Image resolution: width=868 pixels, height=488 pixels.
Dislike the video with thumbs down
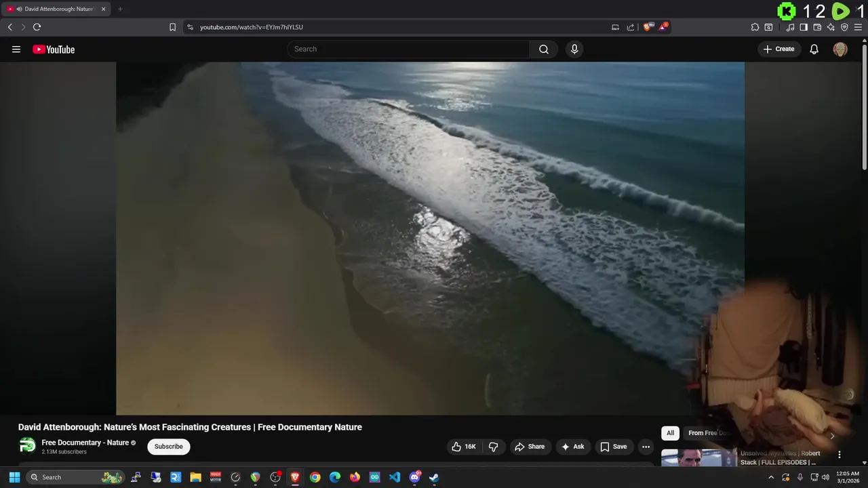tap(494, 447)
